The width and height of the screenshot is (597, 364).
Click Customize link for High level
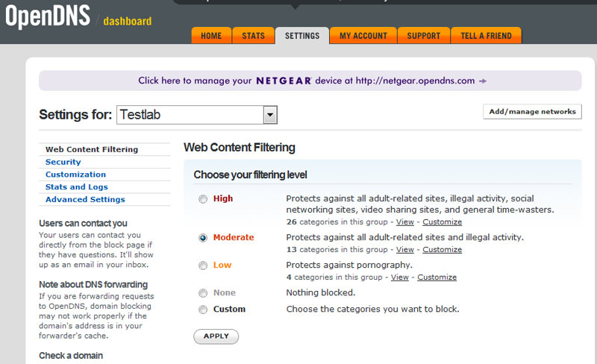tap(442, 222)
